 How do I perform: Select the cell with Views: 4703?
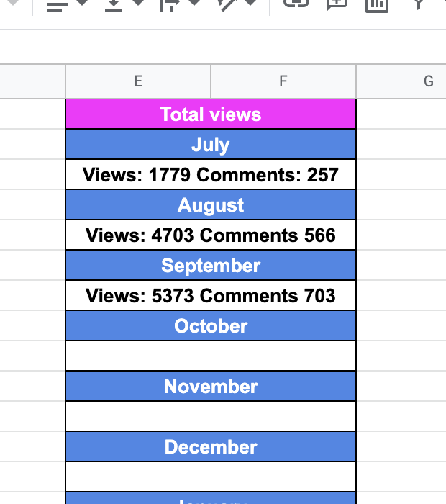tap(211, 235)
